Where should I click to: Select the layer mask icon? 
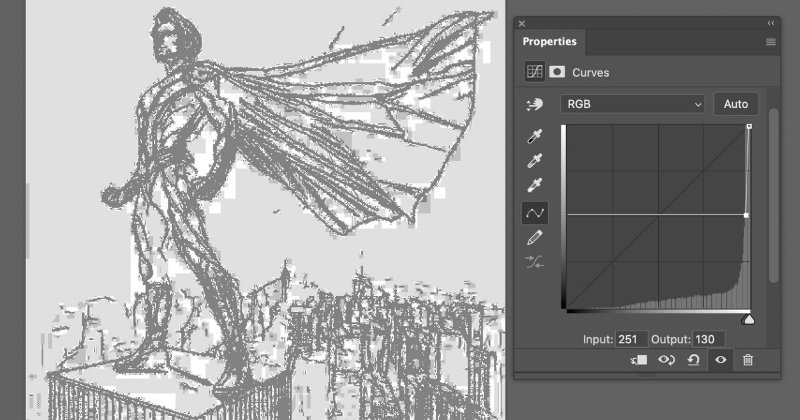tap(557, 72)
